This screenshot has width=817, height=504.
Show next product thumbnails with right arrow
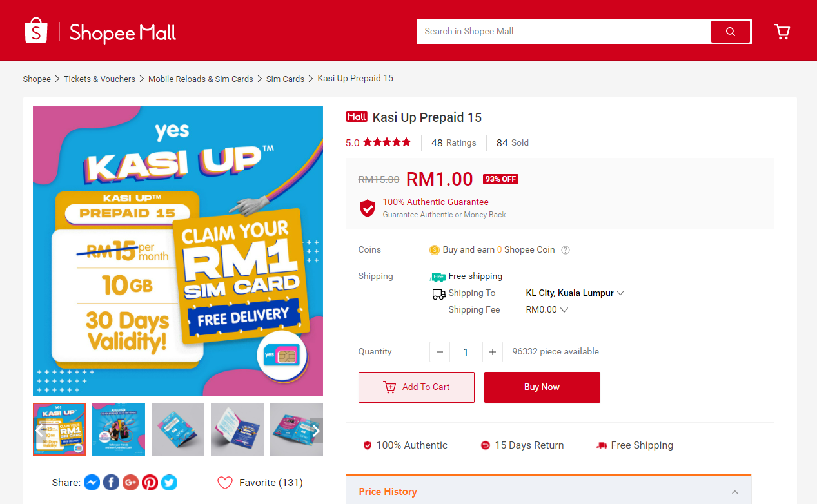(316, 430)
